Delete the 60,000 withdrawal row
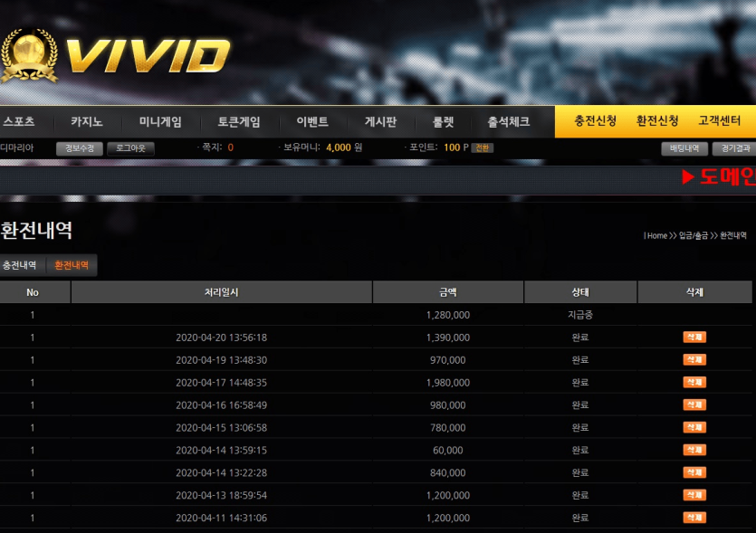 [x=694, y=450]
